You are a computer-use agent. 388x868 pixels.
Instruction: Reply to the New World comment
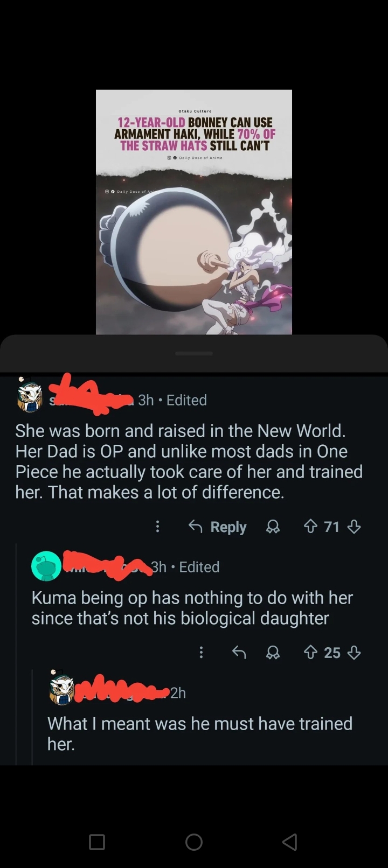point(218,527)
